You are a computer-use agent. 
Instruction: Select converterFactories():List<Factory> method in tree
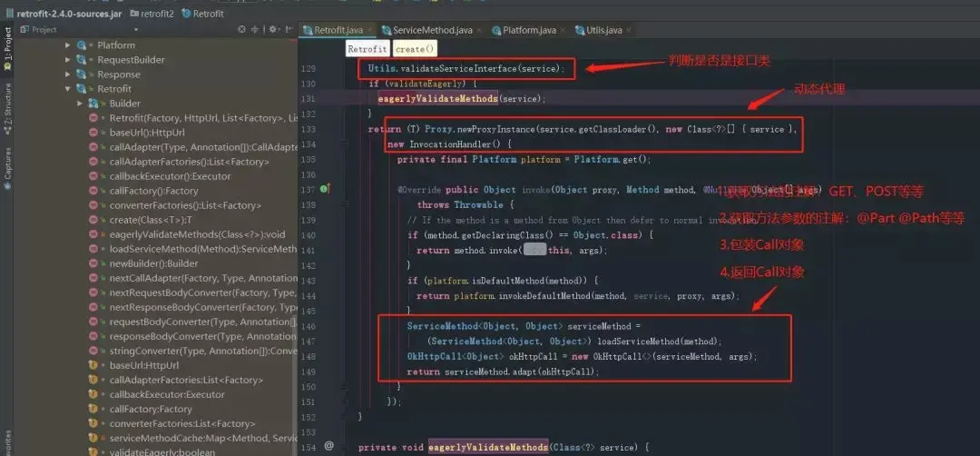point(185,205)
